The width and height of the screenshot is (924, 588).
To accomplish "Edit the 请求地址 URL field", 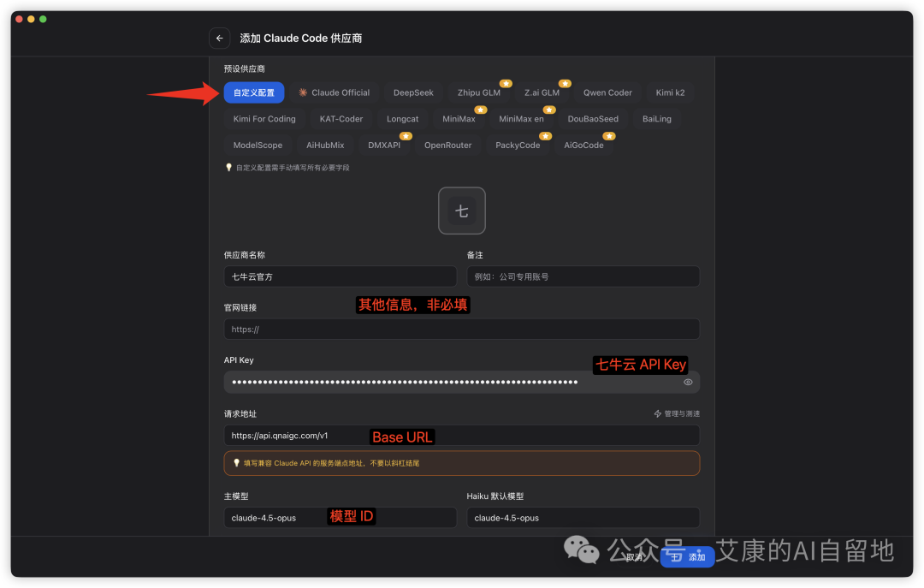I will pyautogui.click(x=461, y=436).
